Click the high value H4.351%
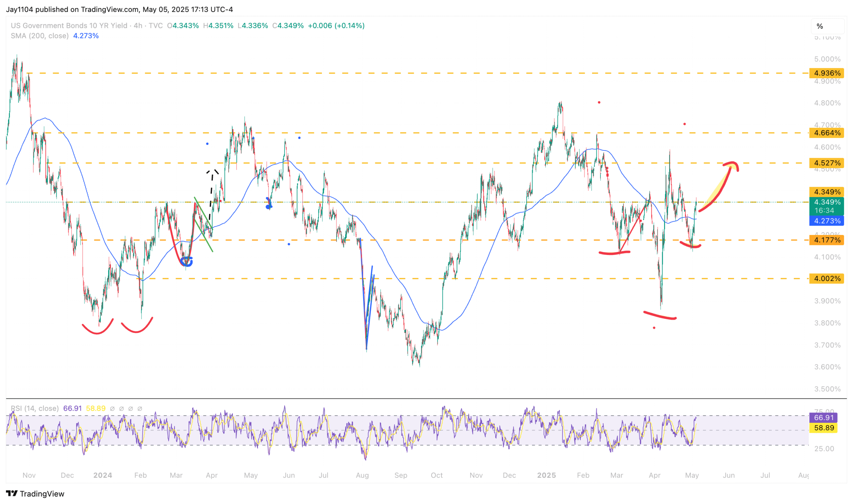Screen dimensions: 853x504 218,26
